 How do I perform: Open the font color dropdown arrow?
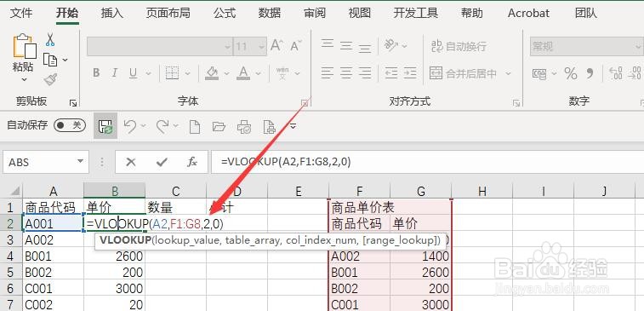click(x=259, y=73)
